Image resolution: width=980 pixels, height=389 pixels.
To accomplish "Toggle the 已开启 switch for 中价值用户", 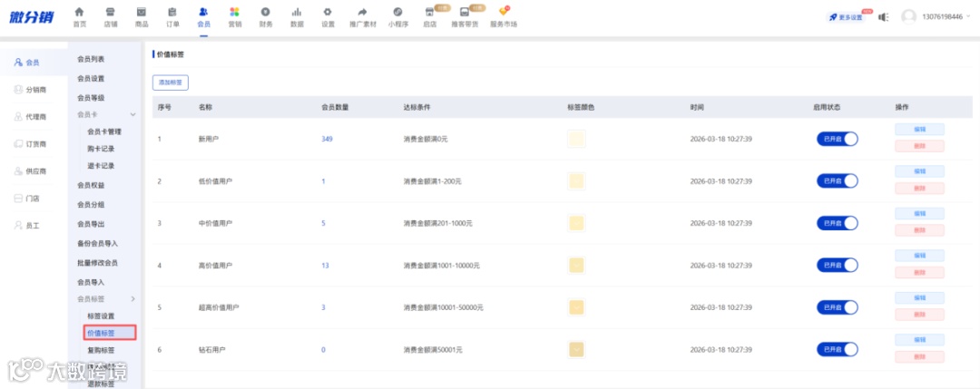I will tap(837, 223).
